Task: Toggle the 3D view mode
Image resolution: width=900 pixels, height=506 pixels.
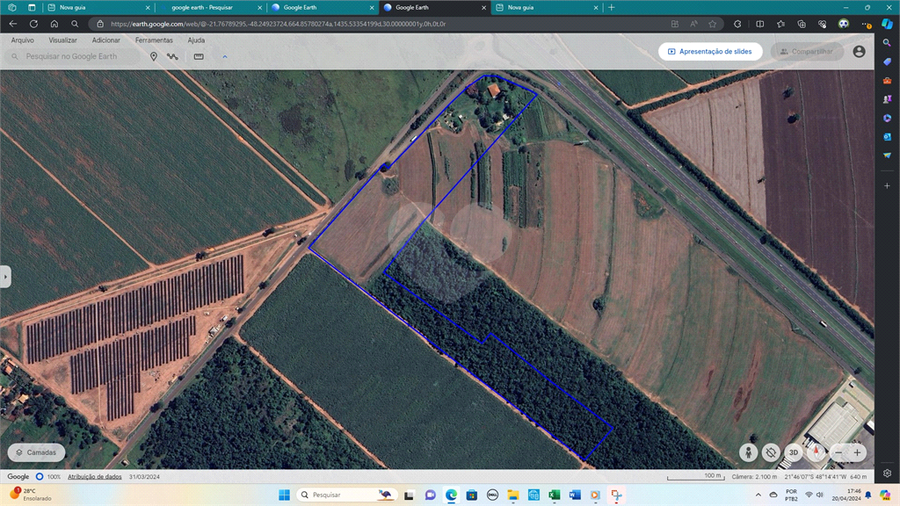Action: [x=793, y=452]
